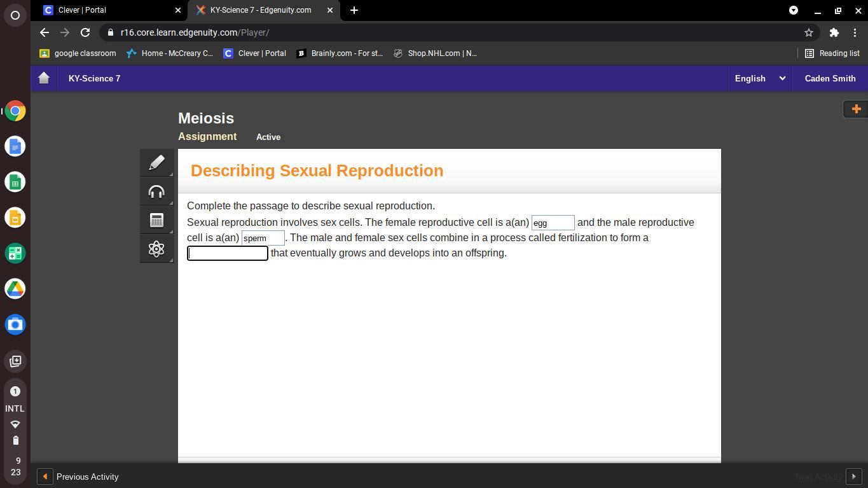Open Chrome's three-dot menu
The image size is (868, 488).
(855, 32)
